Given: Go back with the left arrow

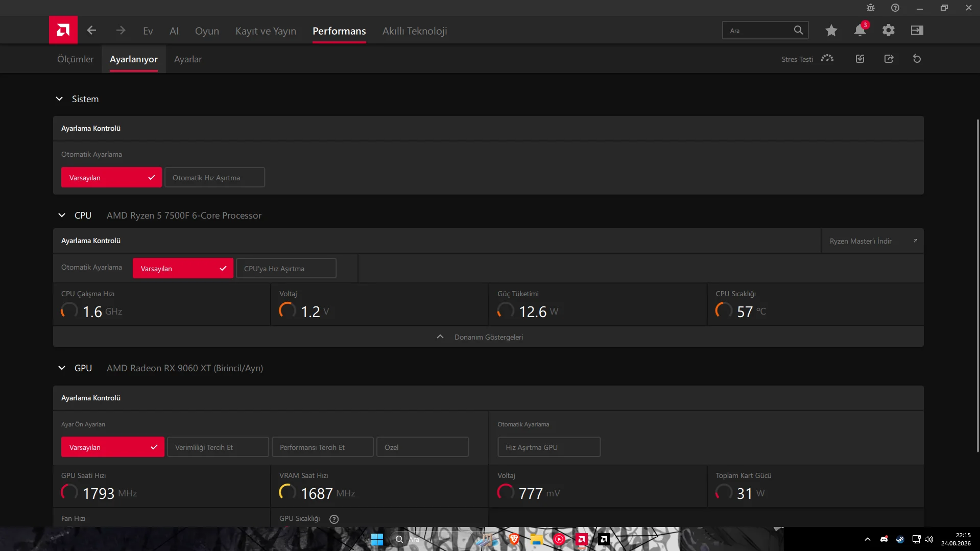Looking at the screenshot, I should point(91,31).
